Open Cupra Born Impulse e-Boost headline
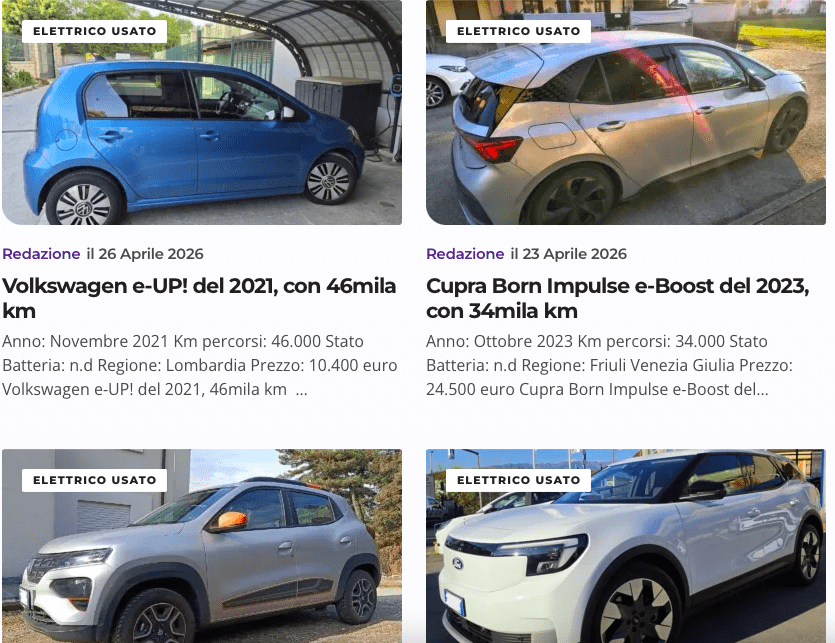The width and height of the screenshot is (835, 643). click(618, 298)
